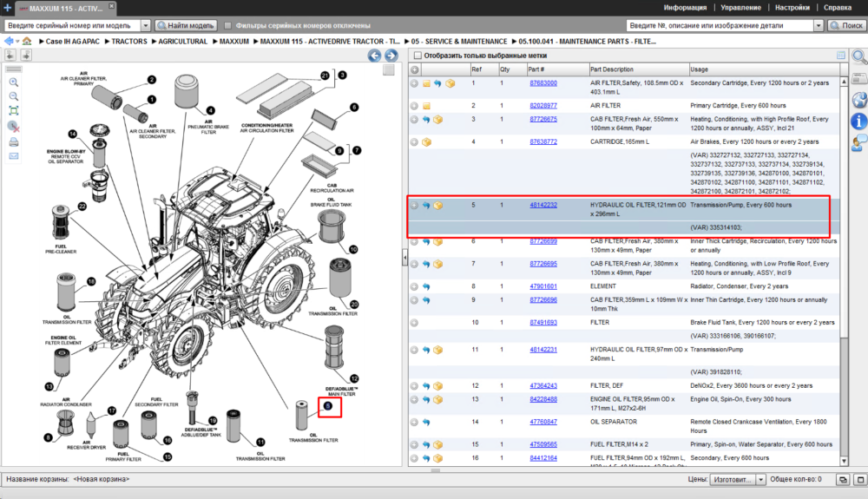Add row 3 part 87726675 to basket

click(414, 120)
